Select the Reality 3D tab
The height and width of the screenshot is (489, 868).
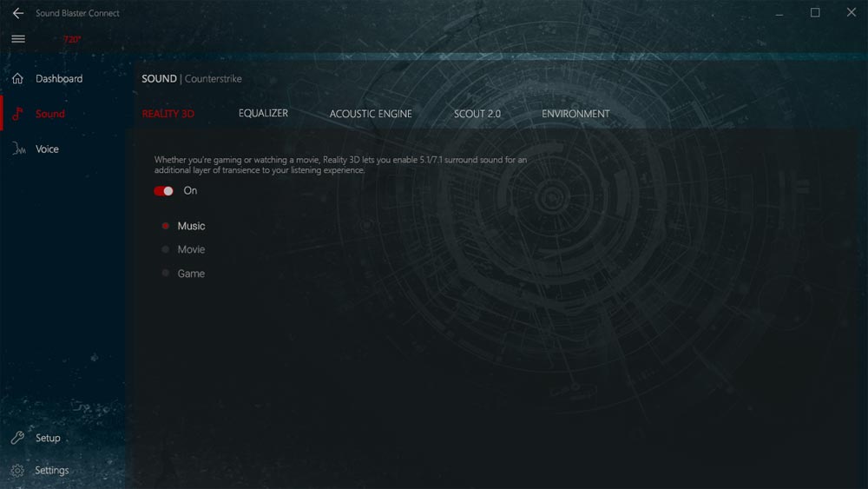(168, 114)
